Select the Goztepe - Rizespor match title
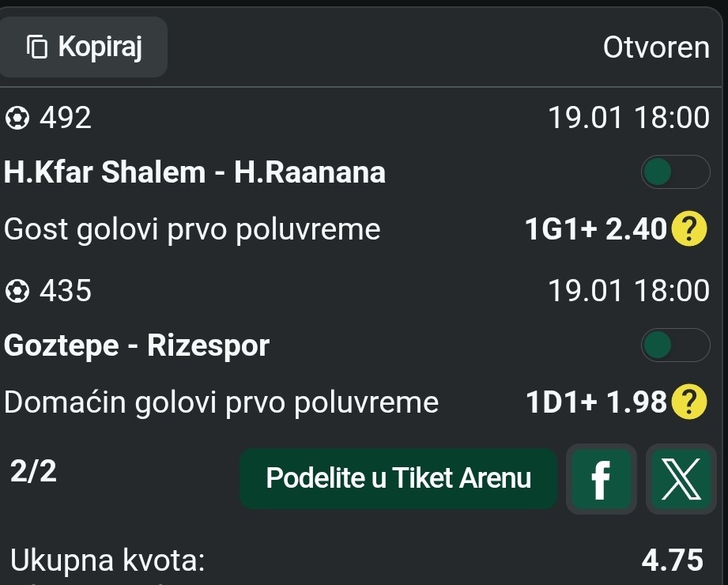 tap(137, 345)
